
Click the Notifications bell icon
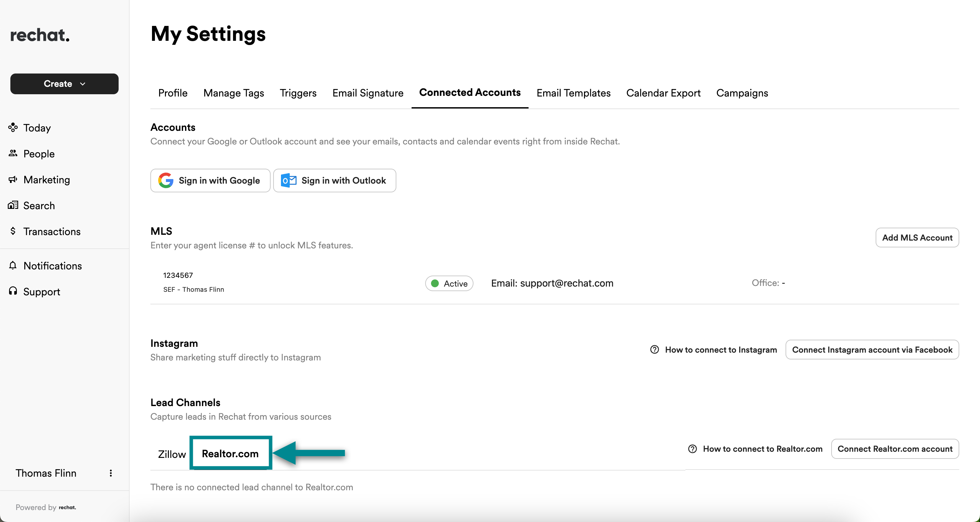coord(13,266)
